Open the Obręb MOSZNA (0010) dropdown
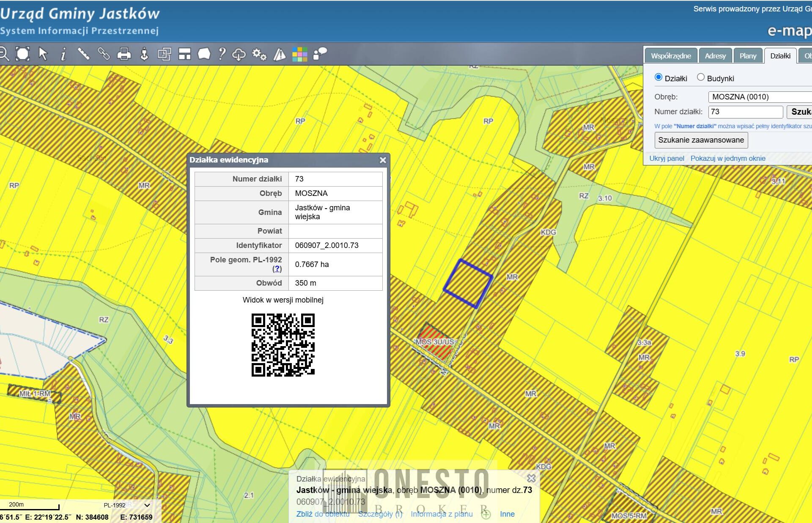The width and height of the screenshot is (812, 523). pos(760,97)
